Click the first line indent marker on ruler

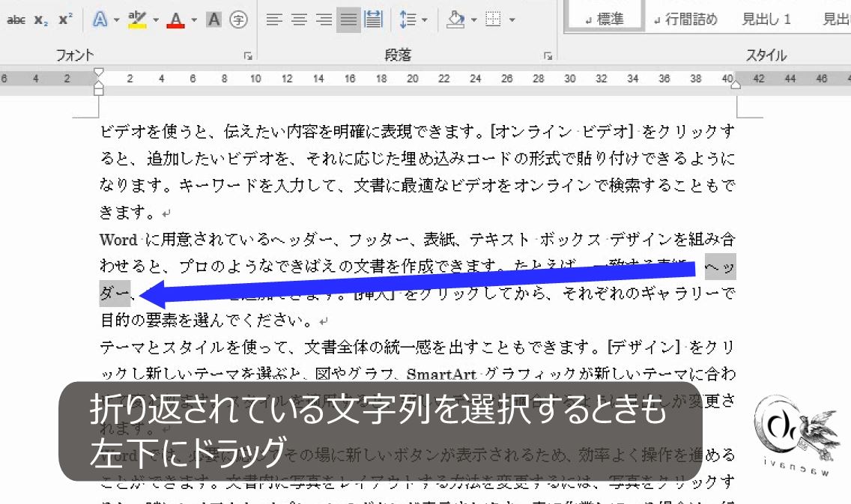(x=98, y=72)
